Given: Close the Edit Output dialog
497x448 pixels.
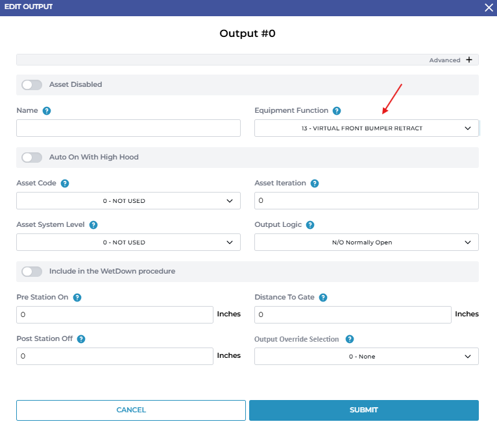Looking at the screenshot, I should pyautogui.click(x=489, y=7).
